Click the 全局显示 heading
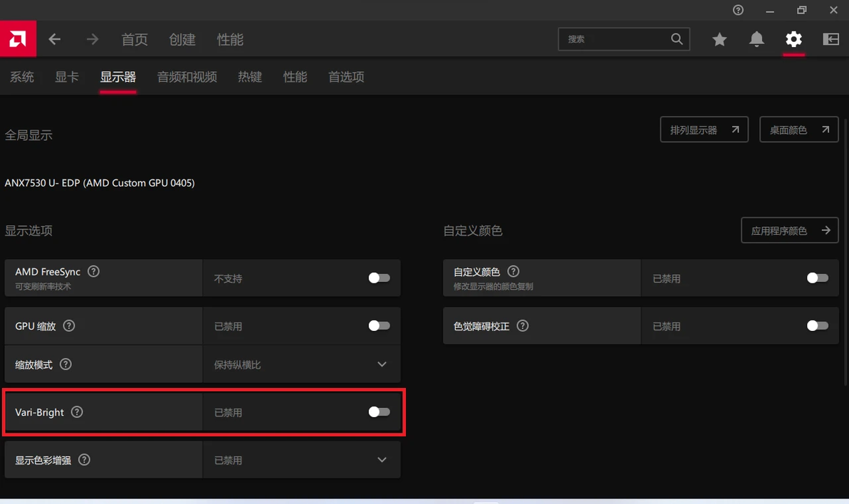The width and height of the screenshot is (849, 504). [x=28, y=135]
